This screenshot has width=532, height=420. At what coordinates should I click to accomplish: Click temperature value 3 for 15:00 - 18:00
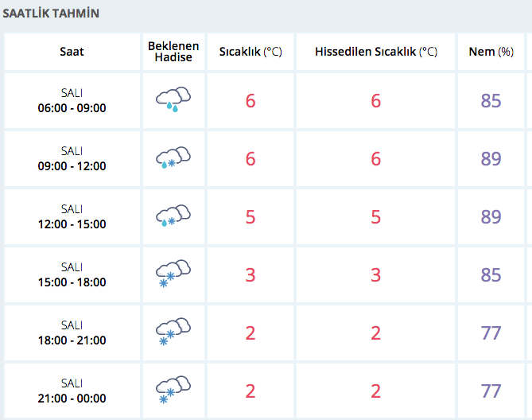click(x=250, y=275)
